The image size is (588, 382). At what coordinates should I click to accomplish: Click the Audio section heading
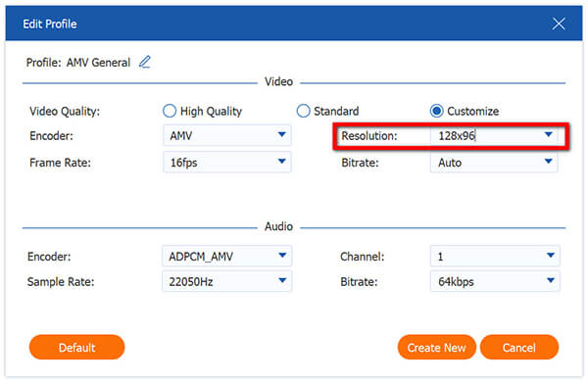pos(278,226)
